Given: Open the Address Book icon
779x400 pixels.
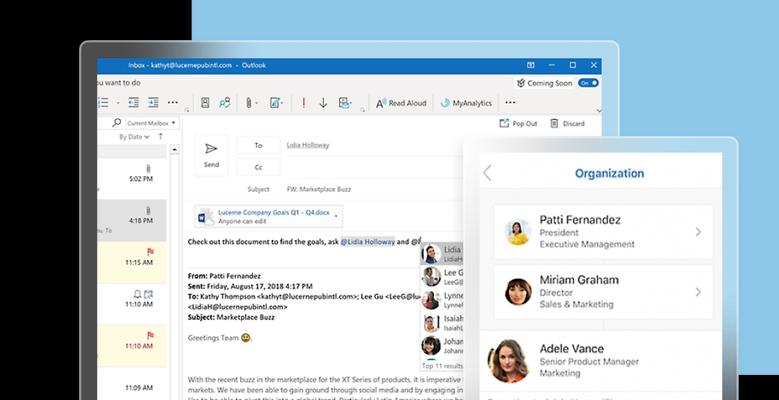Looking at the screenshot, I should click(205, 103).
